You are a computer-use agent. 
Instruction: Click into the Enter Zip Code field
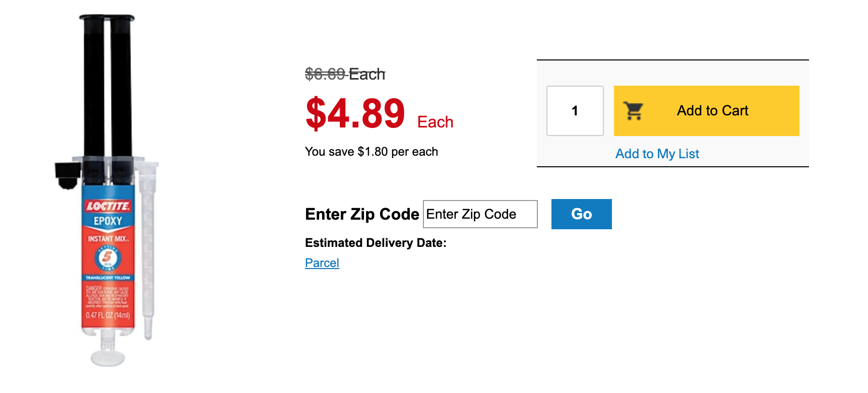[x=480, y=214]
